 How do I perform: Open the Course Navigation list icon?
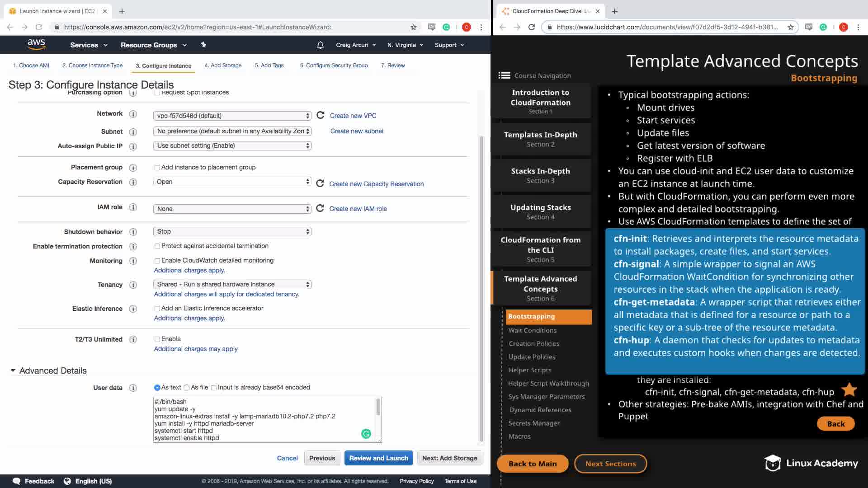point(504,75)
